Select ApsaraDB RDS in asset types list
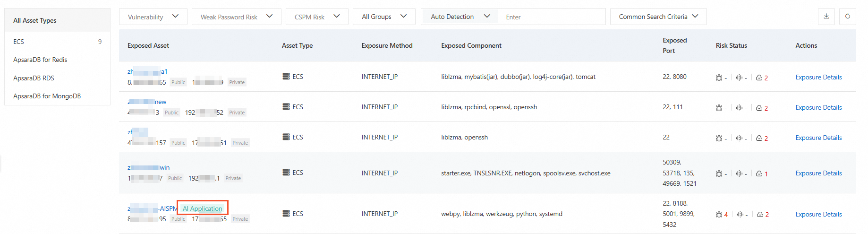 tap(34, 78)
